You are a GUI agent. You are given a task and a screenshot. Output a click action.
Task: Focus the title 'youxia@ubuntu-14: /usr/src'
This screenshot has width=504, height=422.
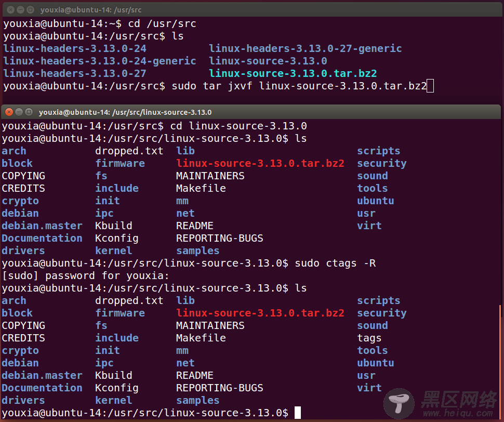pos(91,10)
